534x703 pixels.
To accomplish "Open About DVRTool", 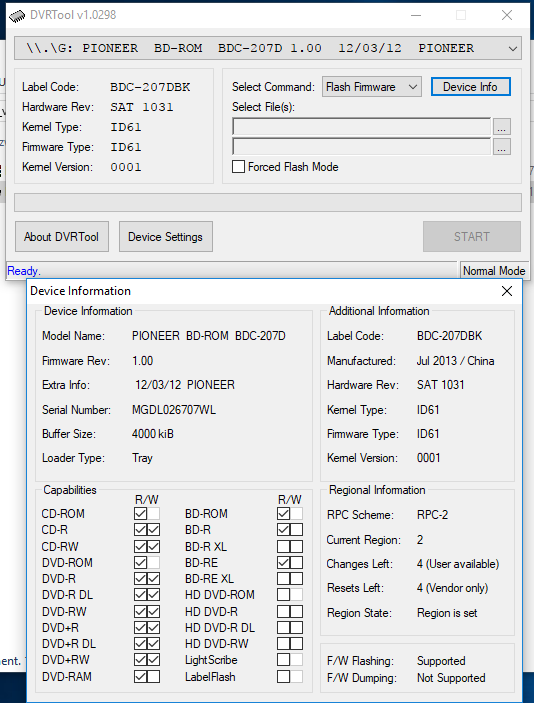I will pos(61,237).
